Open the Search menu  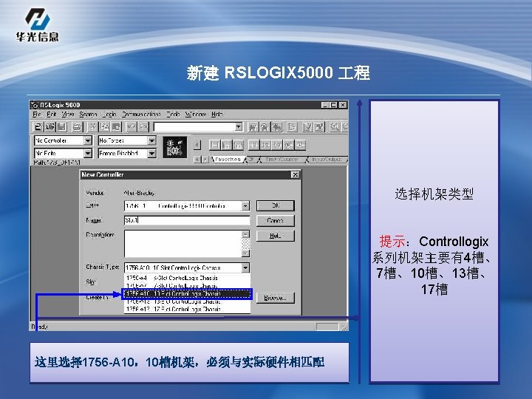88,114
